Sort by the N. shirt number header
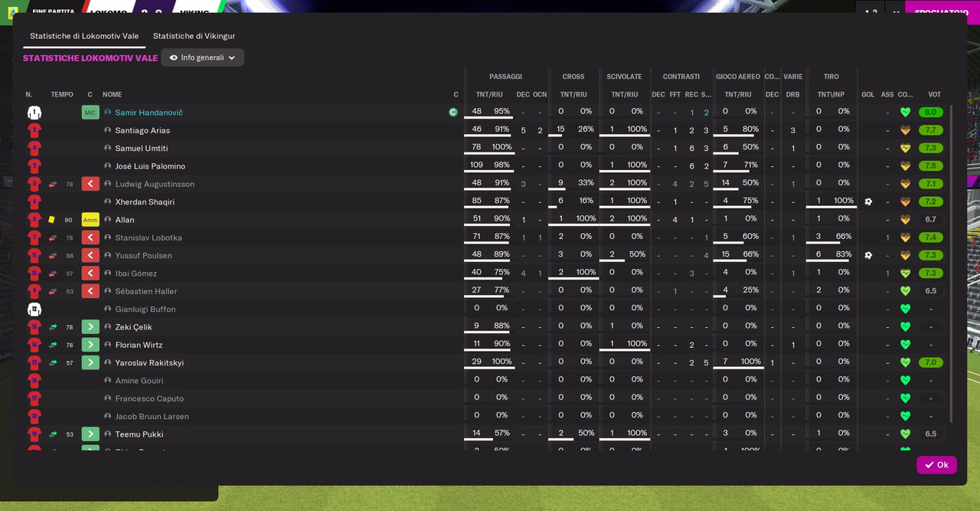The width and height of the screenshot is (980, 511). pos(29,95)
